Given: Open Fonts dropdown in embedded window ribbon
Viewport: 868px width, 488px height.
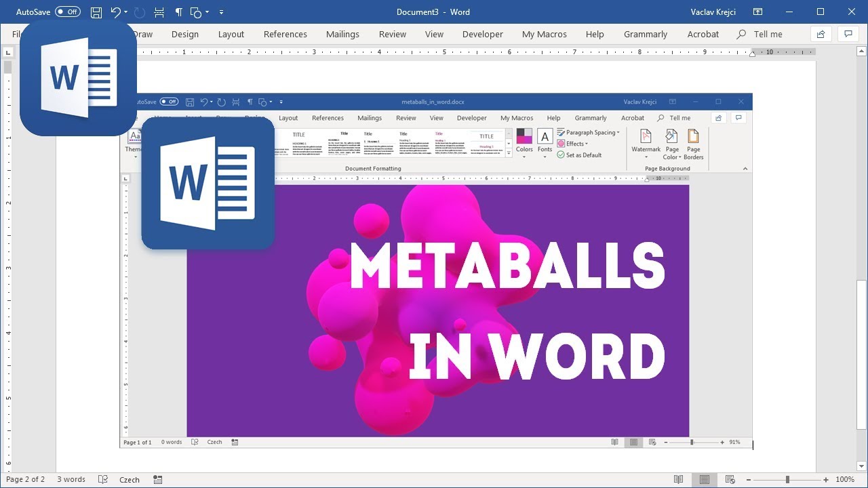Looking at the screenshot, I should point(545,144).
